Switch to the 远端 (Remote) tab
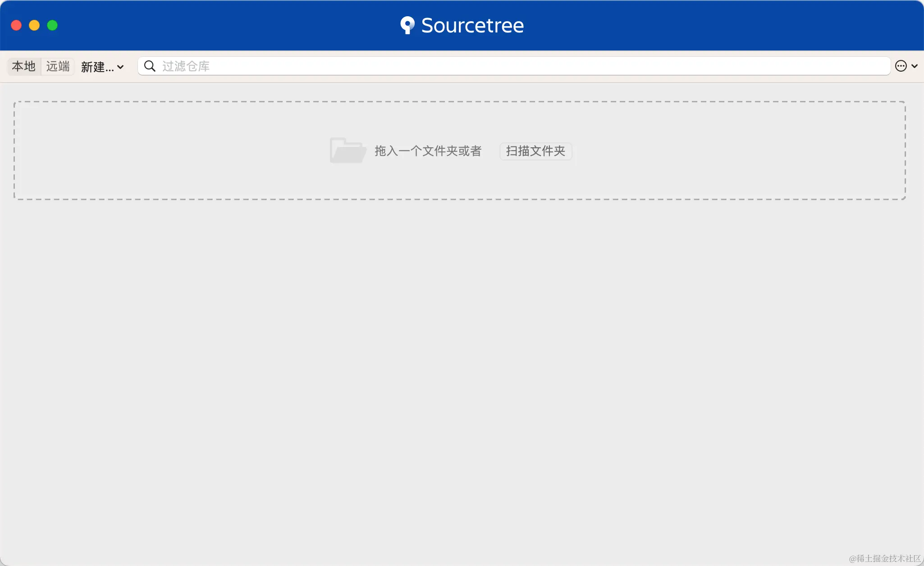The image size is (924, 566). click(x=58, y=66)
